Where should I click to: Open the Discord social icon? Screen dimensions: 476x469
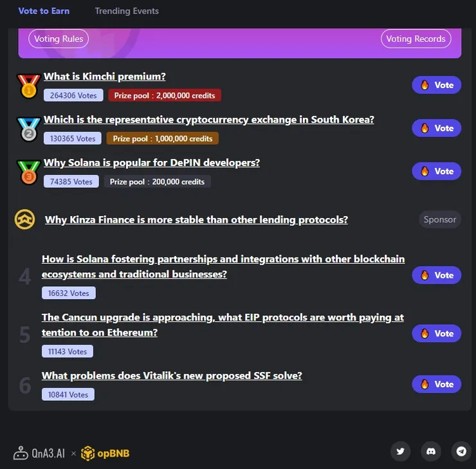[431, 452]
